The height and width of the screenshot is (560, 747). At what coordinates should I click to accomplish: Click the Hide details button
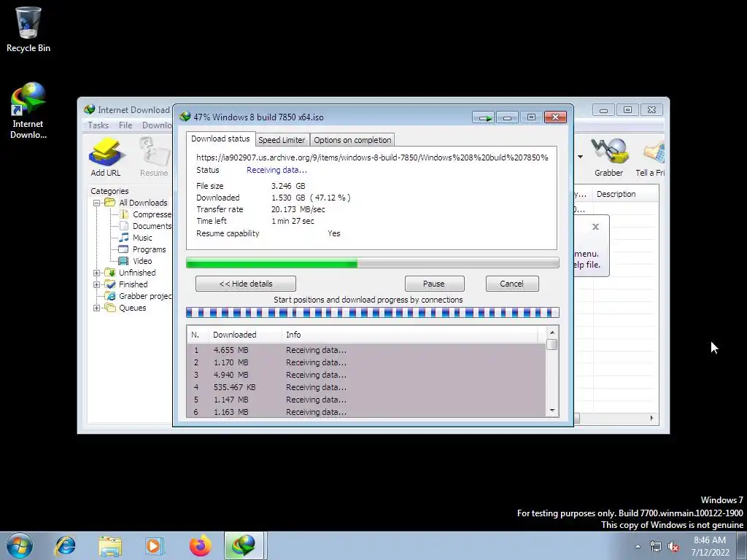click(246, 284)
